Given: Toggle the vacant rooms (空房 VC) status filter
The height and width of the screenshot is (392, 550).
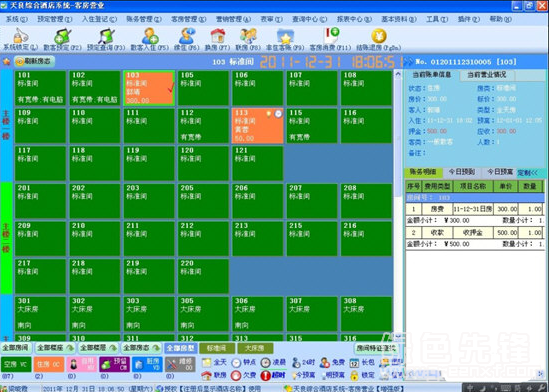Looking at the screenshot, I should point(16,364).
